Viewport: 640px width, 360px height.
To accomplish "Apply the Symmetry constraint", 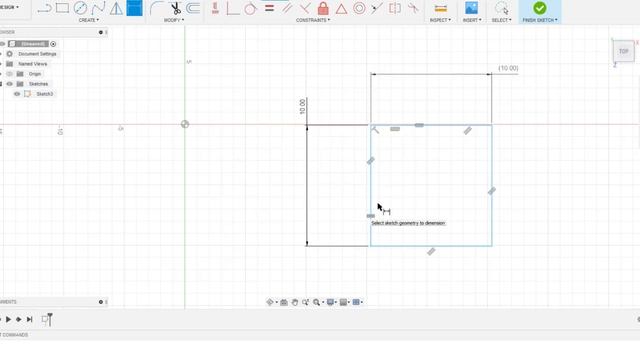I will (395, 8).
